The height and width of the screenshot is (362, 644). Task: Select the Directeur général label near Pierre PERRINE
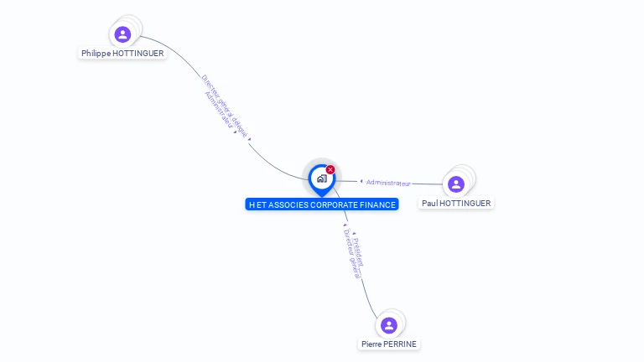[351, 254]
